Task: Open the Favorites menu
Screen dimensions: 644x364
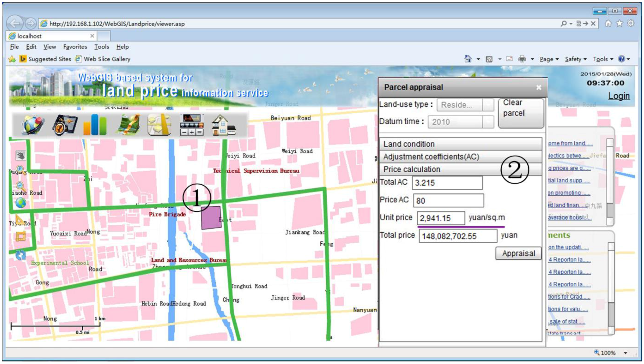Action: [x=75, y=47]
